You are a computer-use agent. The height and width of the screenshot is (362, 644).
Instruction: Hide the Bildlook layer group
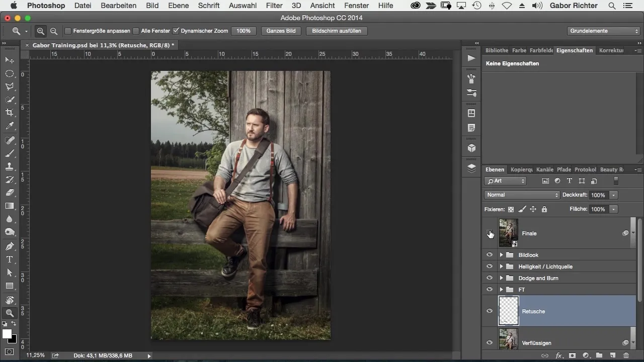490,255
